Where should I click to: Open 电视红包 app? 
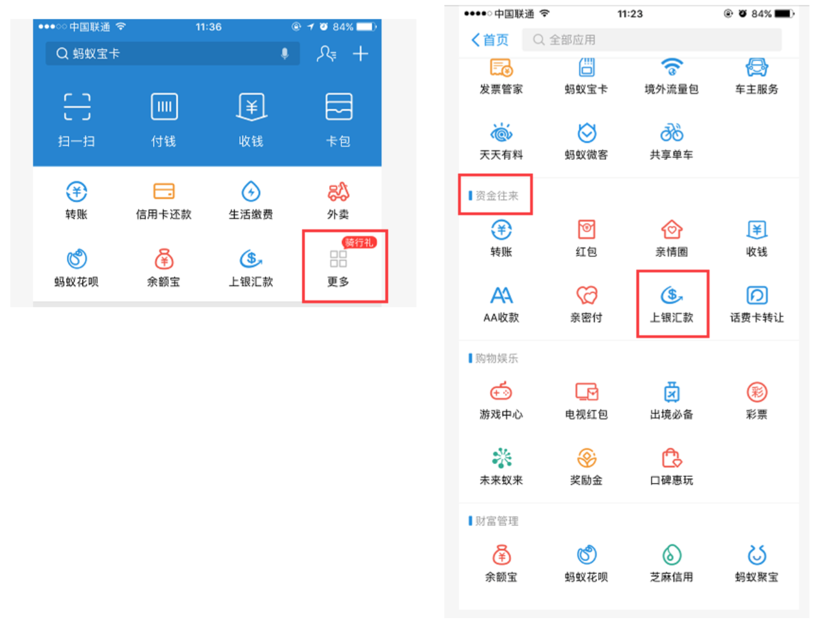coord(586,401)
